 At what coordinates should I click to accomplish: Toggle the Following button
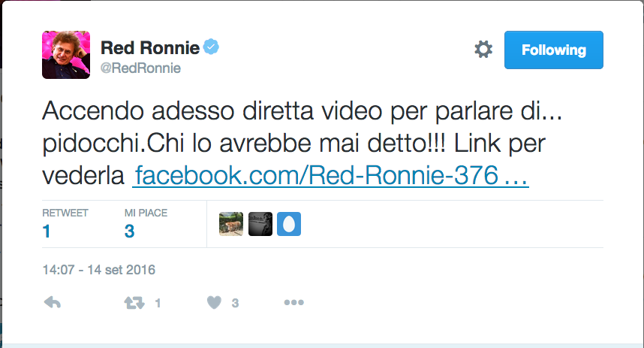coord(553,50)
